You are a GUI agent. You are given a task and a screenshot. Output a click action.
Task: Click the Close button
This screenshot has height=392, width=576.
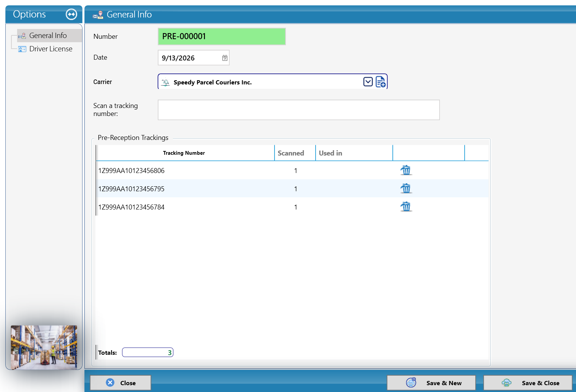(121, 383)
